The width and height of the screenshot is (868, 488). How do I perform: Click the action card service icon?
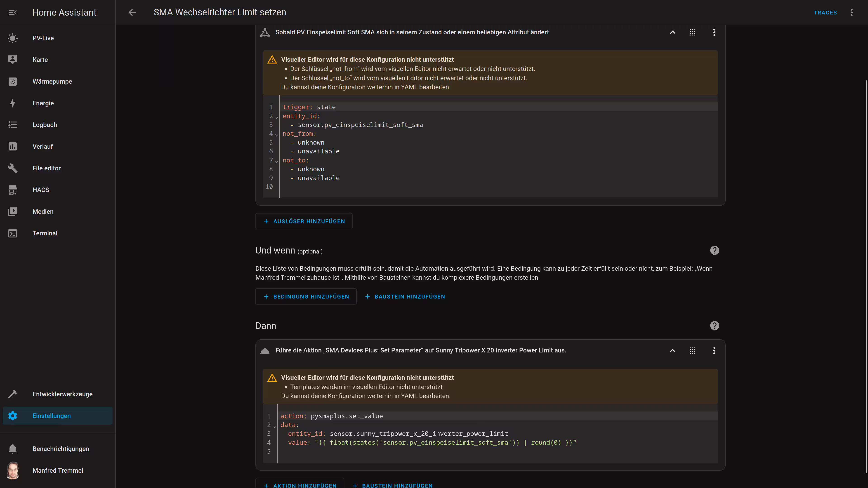(265, 351)
